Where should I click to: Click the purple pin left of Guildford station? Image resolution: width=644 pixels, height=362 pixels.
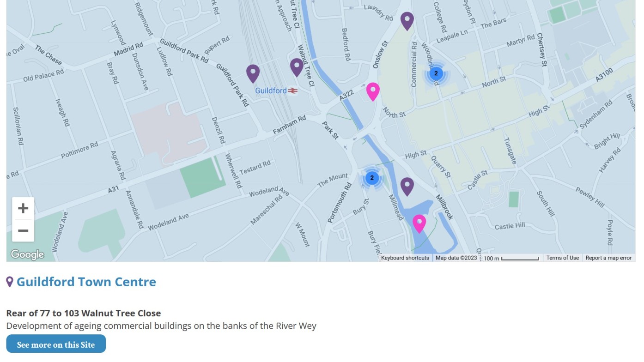tap(253, 73)
